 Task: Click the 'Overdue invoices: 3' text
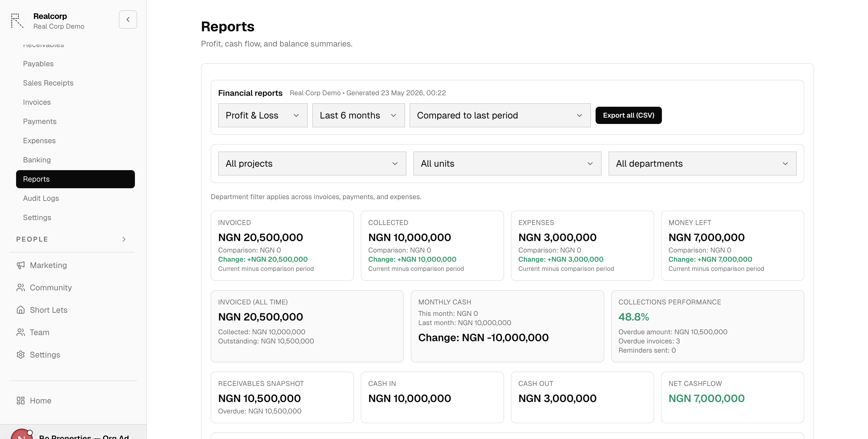point(649,341)
